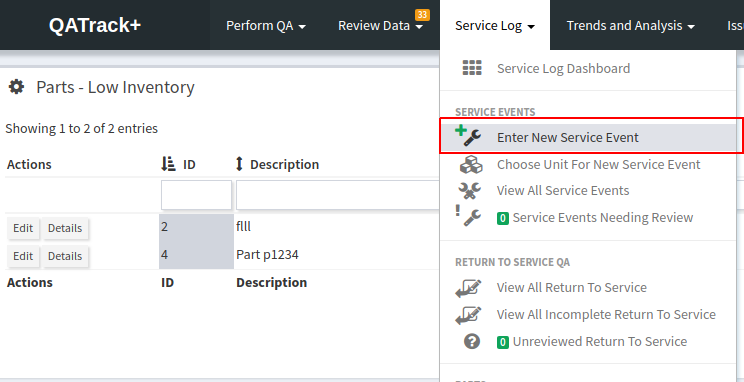
Task: Click the orange 33 badge on Review Data
Action: pos(422,15)
